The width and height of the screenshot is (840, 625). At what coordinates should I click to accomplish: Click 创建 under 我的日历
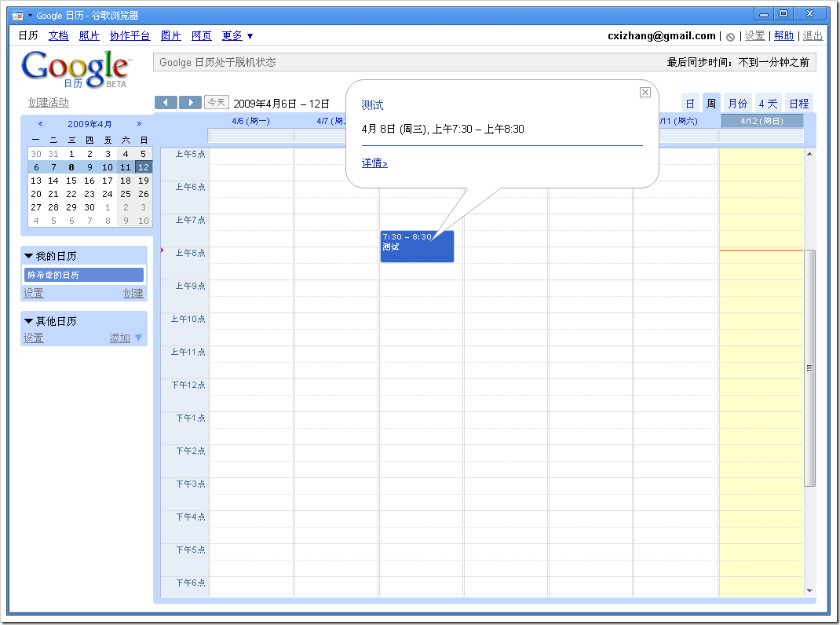[x=133, y=293]
